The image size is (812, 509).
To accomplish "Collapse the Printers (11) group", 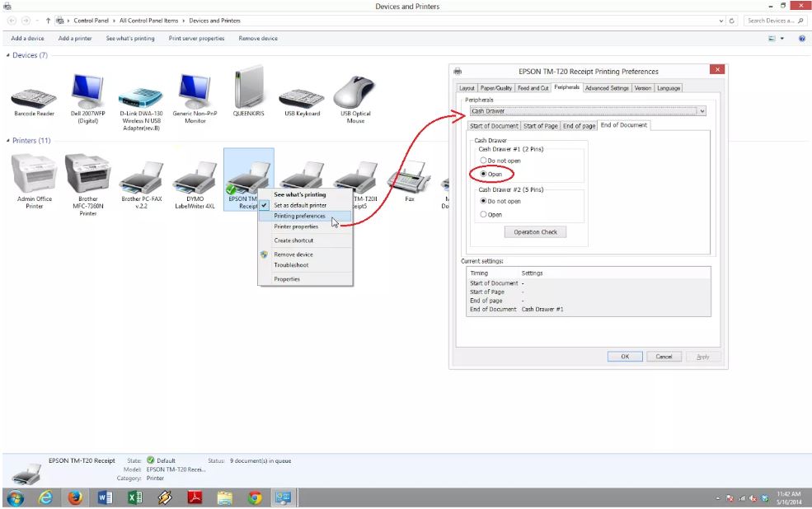I will click(7, 141).
